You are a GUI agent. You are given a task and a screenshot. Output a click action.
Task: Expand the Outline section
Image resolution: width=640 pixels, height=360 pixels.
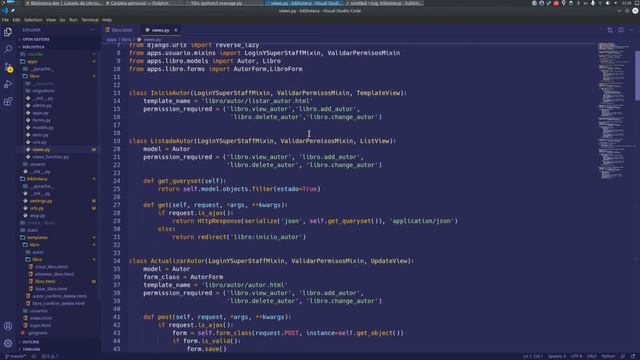[x=31, y=342]
